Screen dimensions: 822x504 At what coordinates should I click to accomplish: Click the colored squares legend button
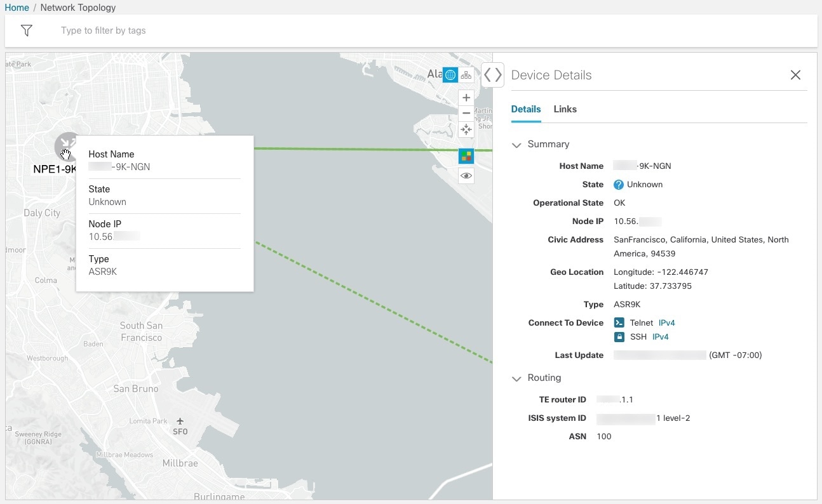pyautogui.click(x=466, y=156)
